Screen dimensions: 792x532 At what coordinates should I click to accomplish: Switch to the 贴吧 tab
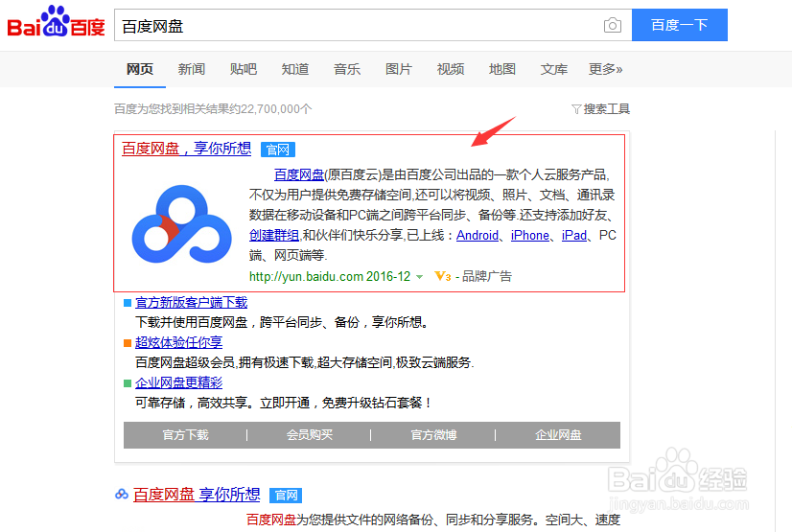pos(244,69)
